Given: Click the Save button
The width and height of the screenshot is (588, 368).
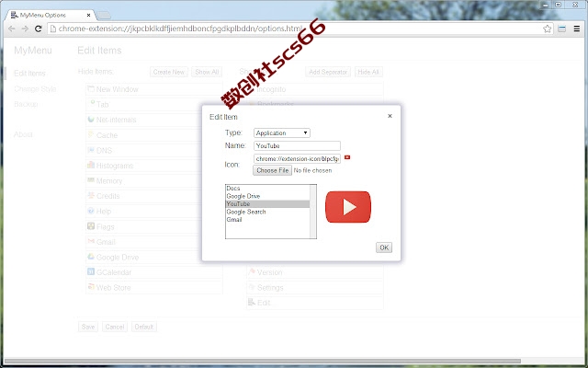Looking at the screenshot, I should (88, 327).
